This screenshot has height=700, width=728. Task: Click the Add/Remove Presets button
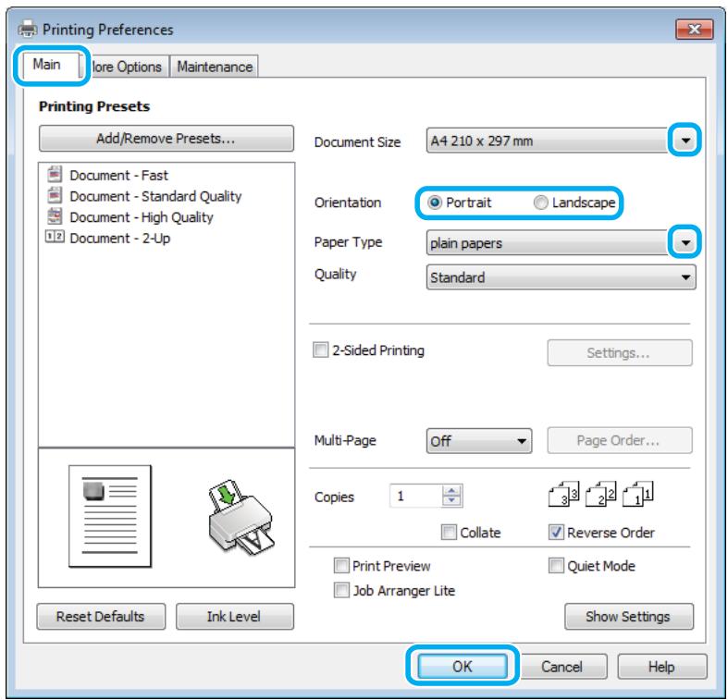coord(167,139)
